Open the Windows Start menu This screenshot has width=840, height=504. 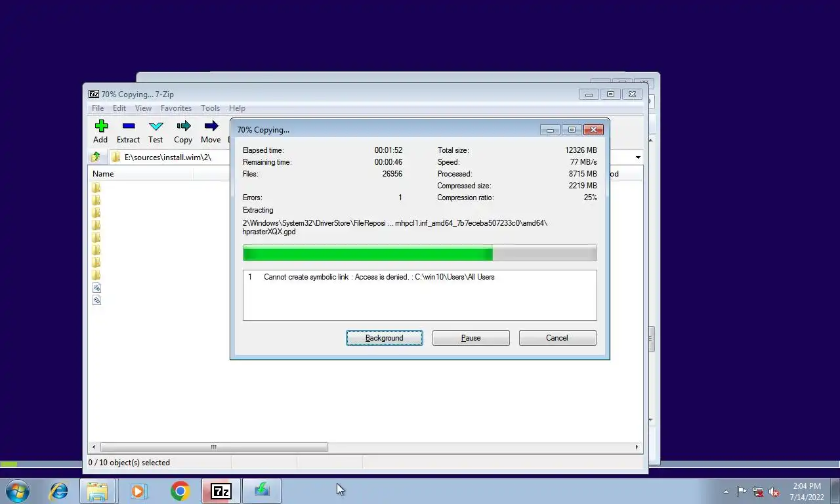(18, 491)
